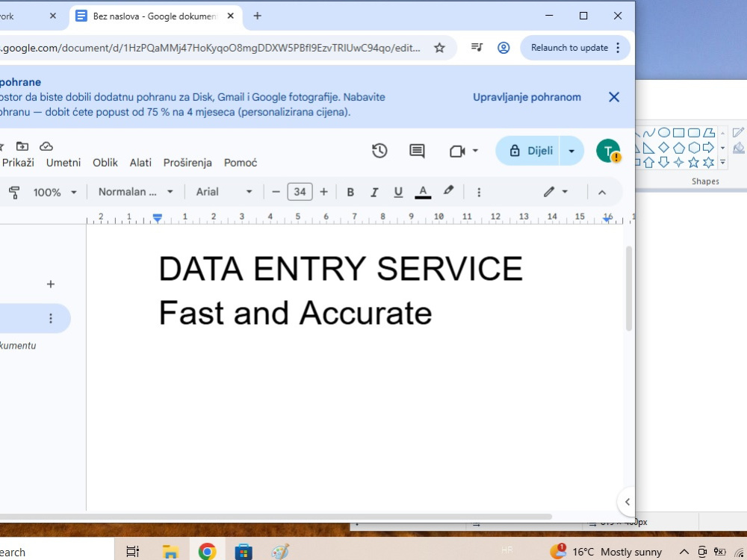Screen dimensions: 747x560
Task: Collapse the menus with the up chevron
Action: point(601,193)
